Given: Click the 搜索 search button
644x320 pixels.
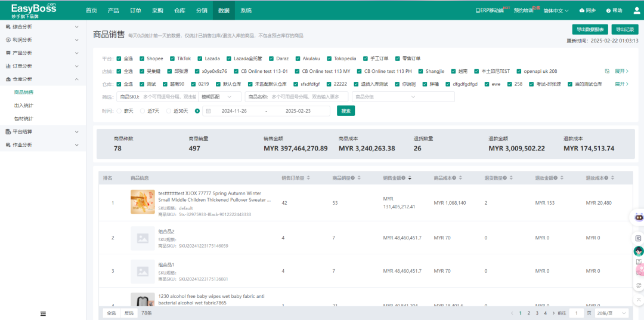Looking at the screenshot, I should [346, 111].
